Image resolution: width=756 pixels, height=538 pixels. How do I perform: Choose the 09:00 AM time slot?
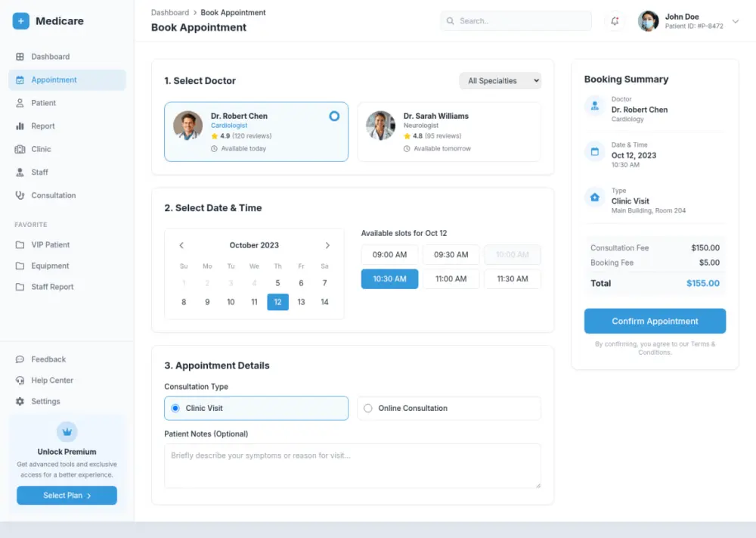[x=389, y=255]
